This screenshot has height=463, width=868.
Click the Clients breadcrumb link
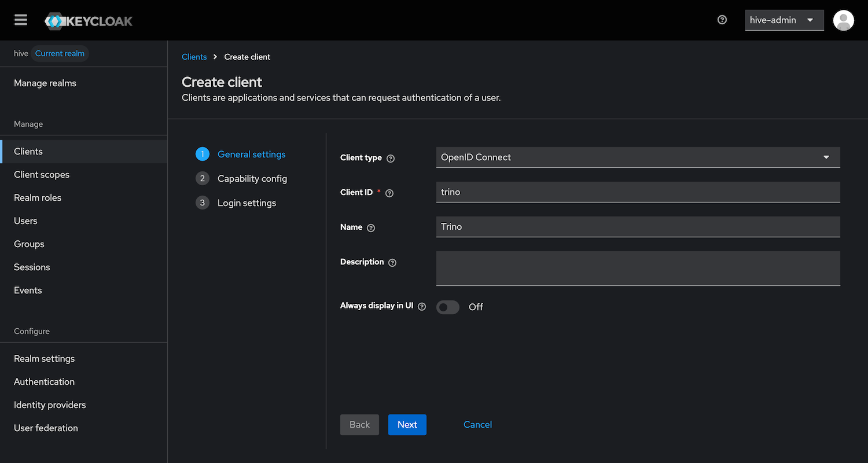[x=194, y=57]
